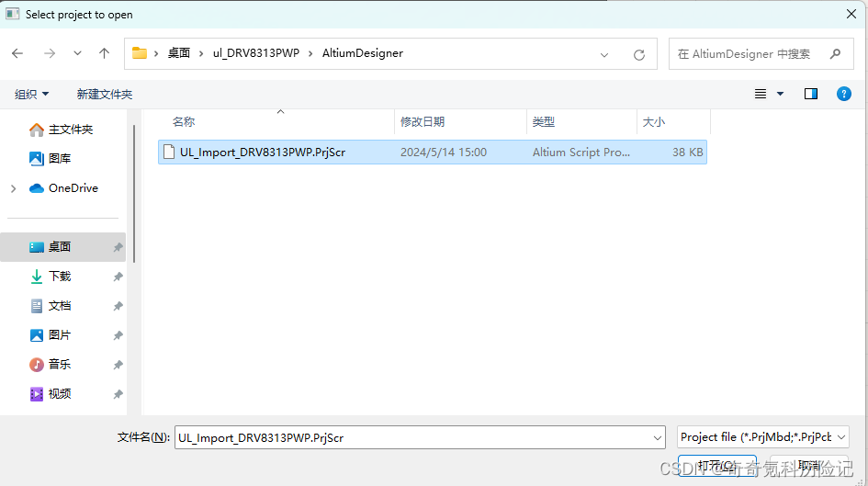
Task: Select 桌面 in the navigation pane
Action: coord(63,247)
